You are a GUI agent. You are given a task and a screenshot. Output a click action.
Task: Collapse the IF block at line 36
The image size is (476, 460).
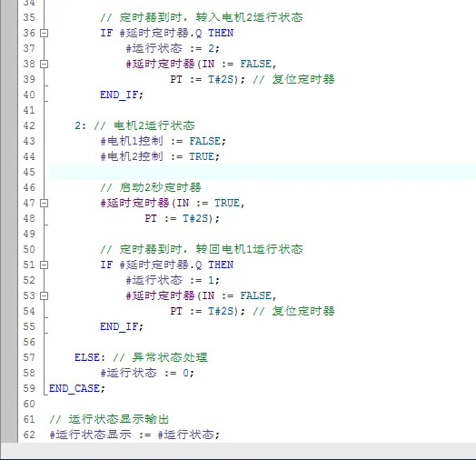tap(44, 33)
